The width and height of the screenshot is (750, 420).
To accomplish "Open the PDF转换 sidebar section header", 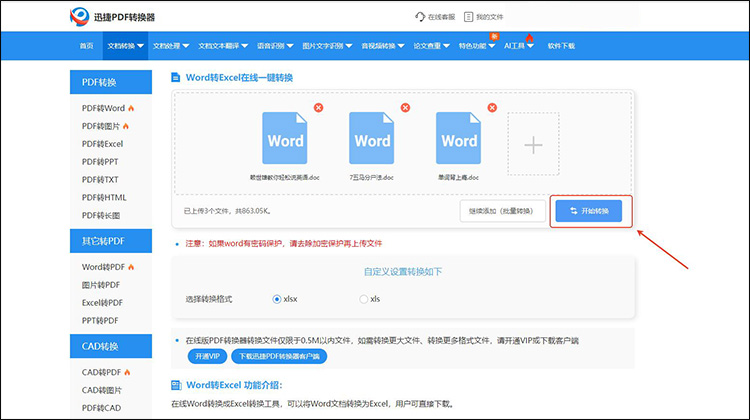I will coord(111,82).
